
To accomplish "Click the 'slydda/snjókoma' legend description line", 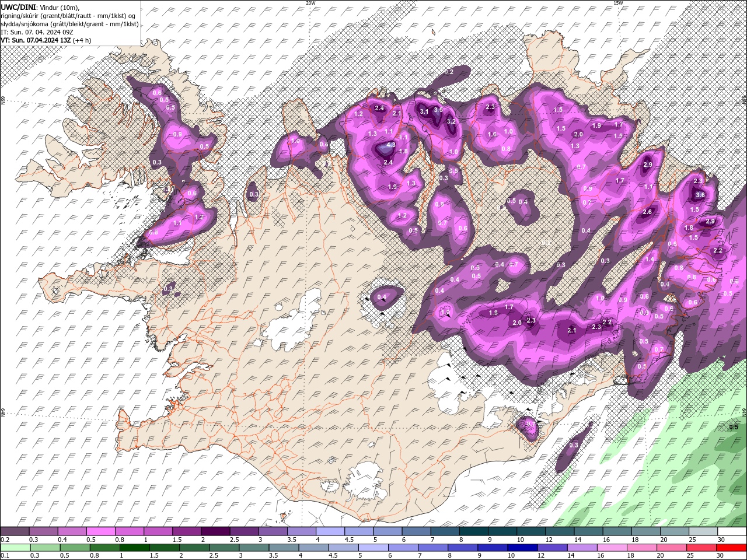I will (69, 24).
